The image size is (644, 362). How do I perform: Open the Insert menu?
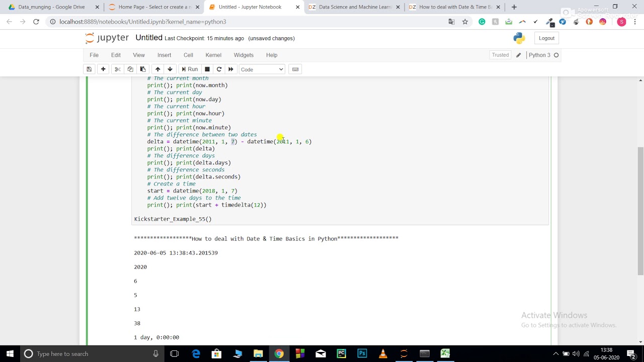click(x=164, y=55)
